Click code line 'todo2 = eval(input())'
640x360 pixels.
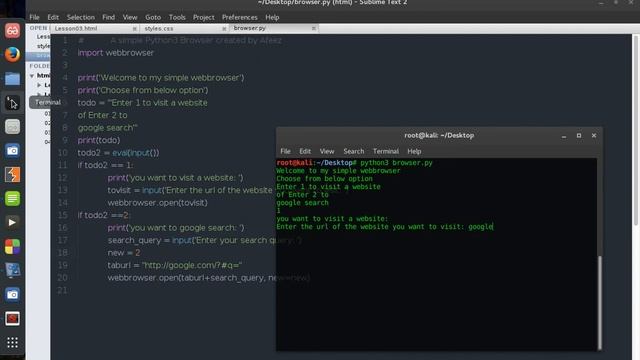point(118,153)
